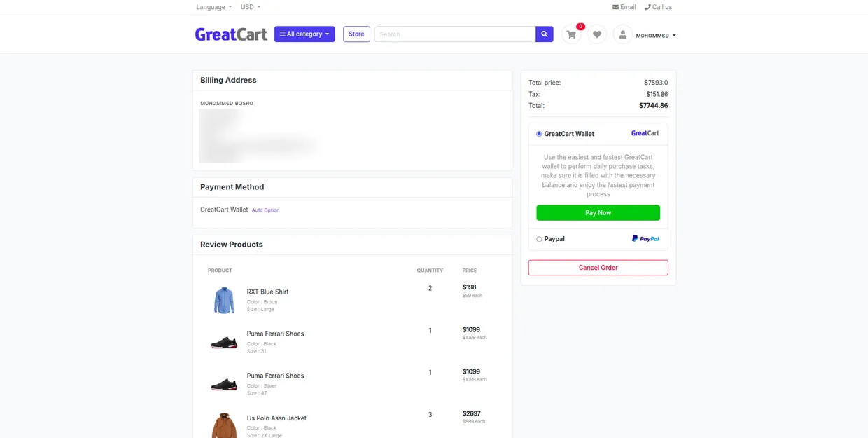Screen dimensions: 868x438
Task: Open the Call us link
Action: (x=658, y=7)
